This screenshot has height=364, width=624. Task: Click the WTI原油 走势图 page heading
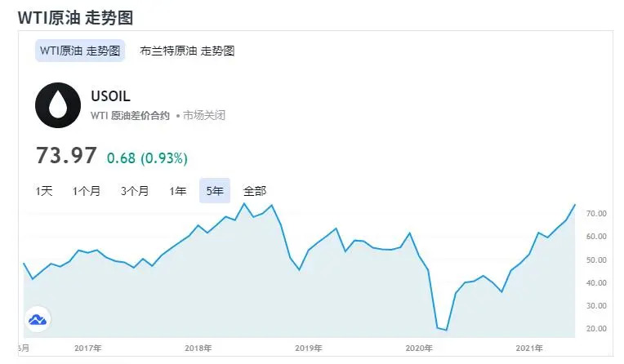(x=75, y=16)
